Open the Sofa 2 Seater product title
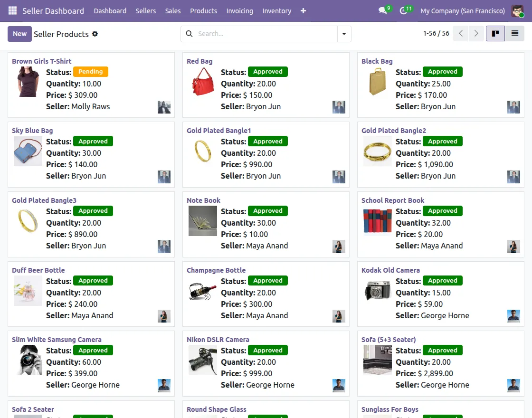The image size is (532, 418). pos(33,409)
